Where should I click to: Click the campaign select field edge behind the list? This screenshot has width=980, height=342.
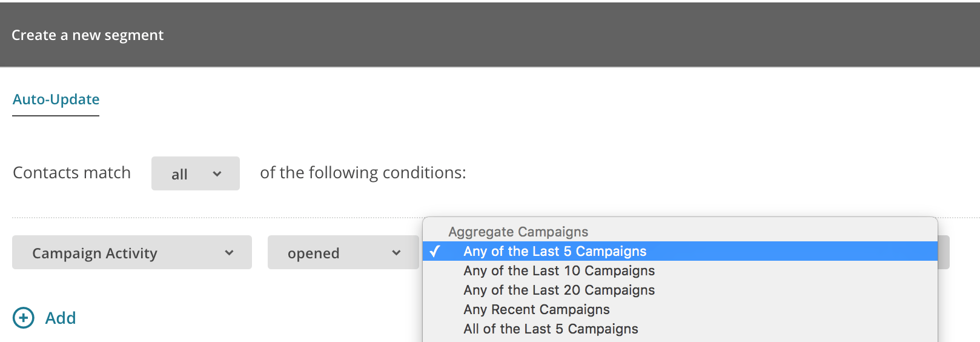coord(944,252)
